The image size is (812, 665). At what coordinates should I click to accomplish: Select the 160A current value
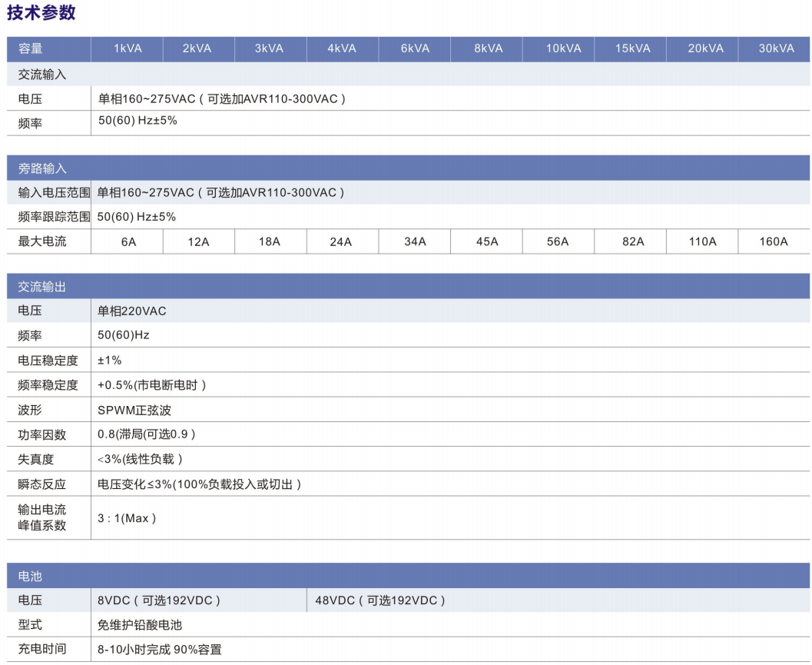click(774, 241)
